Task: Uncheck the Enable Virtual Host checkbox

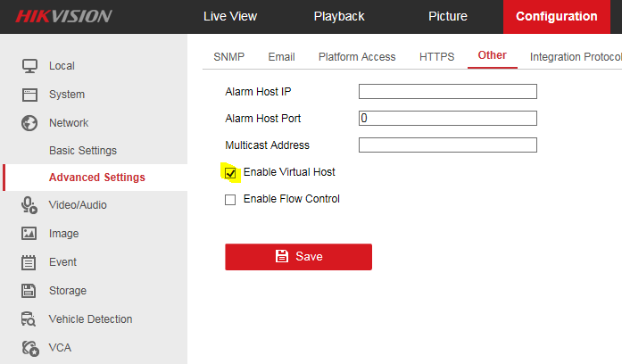Action: coord(230,172)
